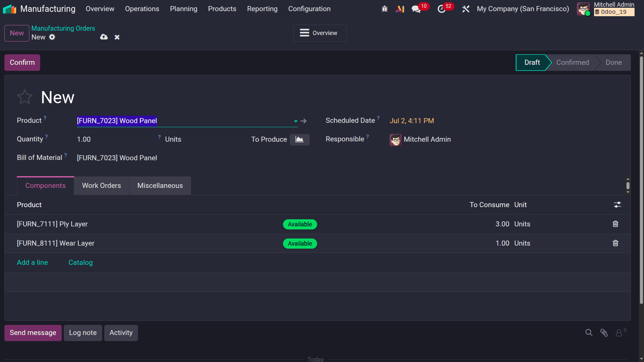644x362 pixels.
Task: Click the orange AI assistant icon
Action: point(400,9)
